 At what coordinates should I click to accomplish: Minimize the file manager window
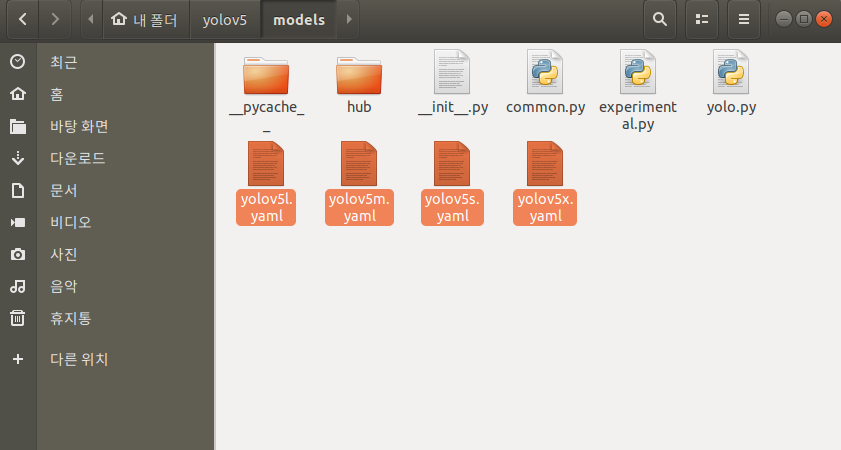tap(784, 19)
